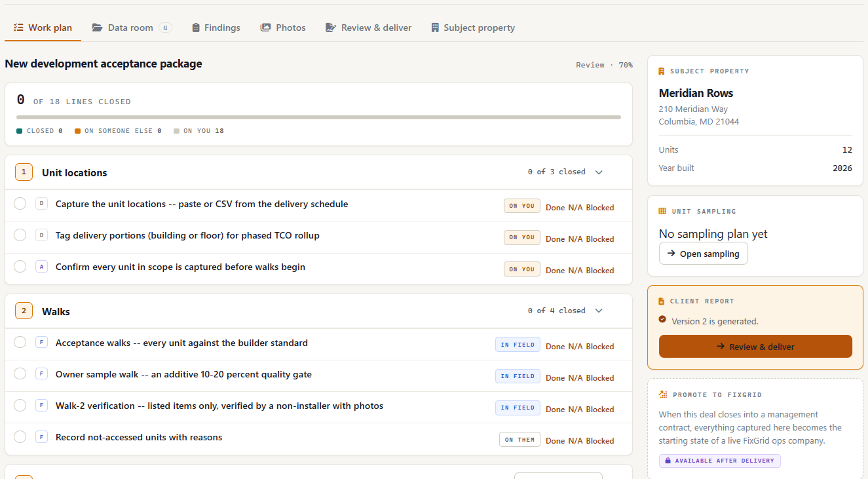Click the ON THEM tag on 'Record not-accessed units'

pos(519,440)
